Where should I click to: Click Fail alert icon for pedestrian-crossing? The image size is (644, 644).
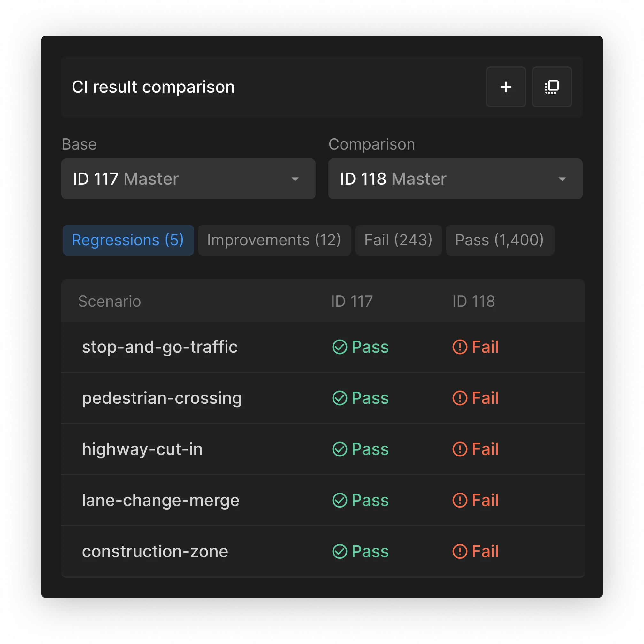coord(460,398)
